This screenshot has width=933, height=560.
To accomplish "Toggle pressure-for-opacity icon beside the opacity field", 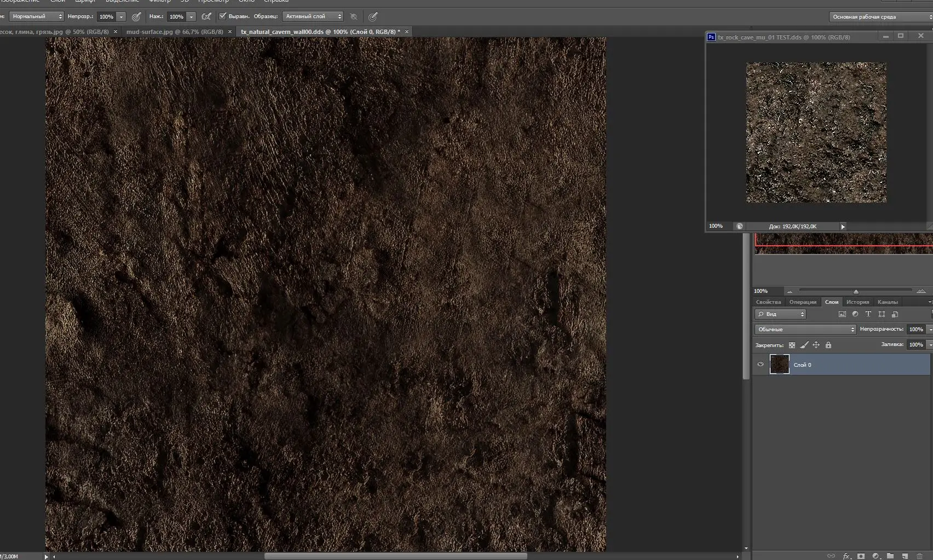I will 136,16.
